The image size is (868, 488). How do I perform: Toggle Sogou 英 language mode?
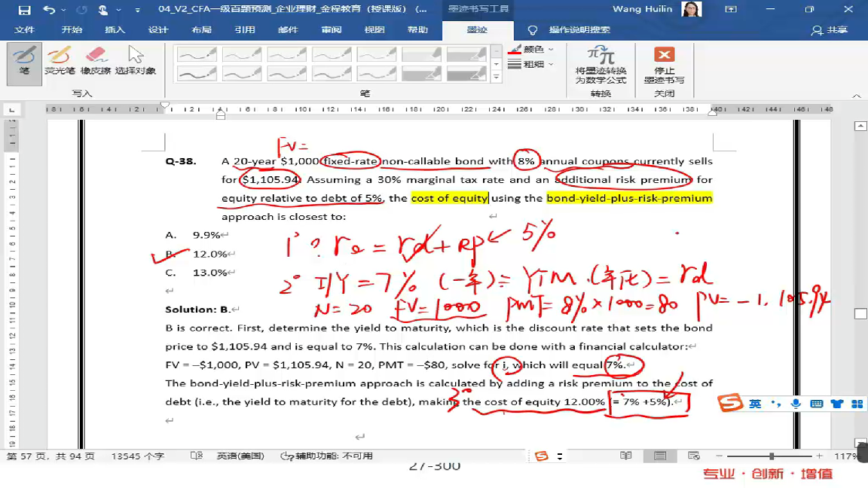point(755,404)
